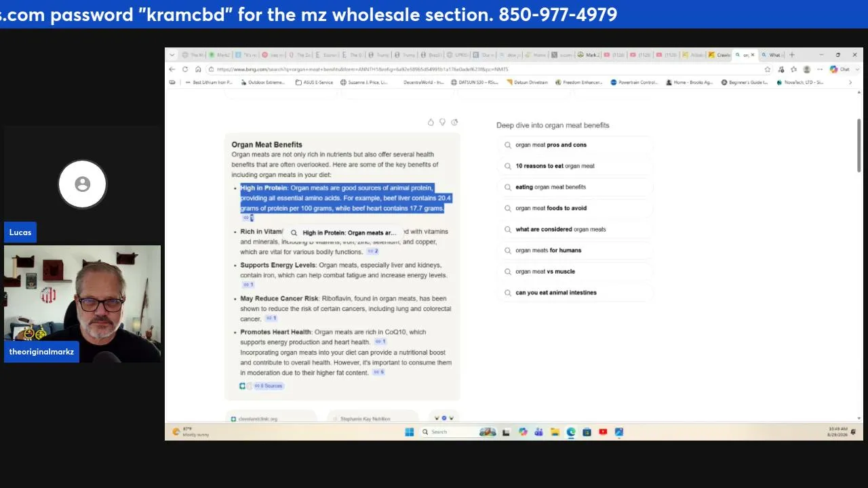Open the '6 Sources' citation button

268,386
